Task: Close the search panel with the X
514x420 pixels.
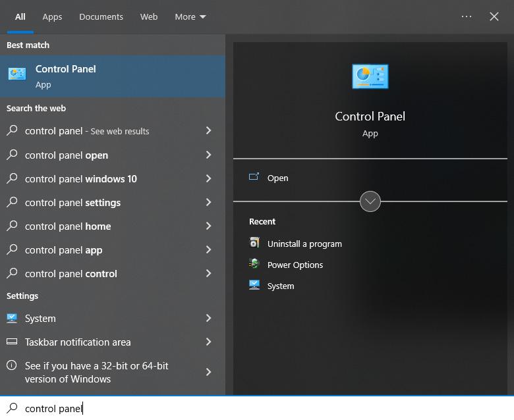Action: [494, 16]
